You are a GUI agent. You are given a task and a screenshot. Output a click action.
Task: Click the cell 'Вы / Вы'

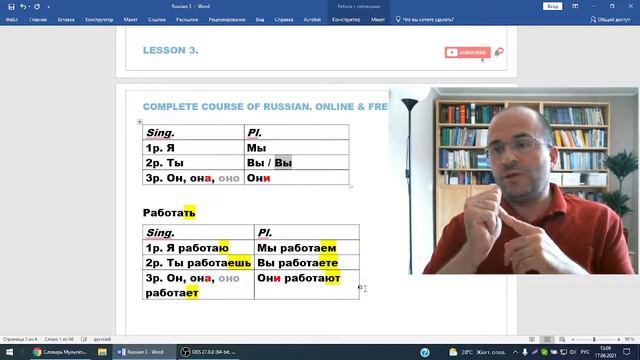pyautogui.click(x=296, y=163)
